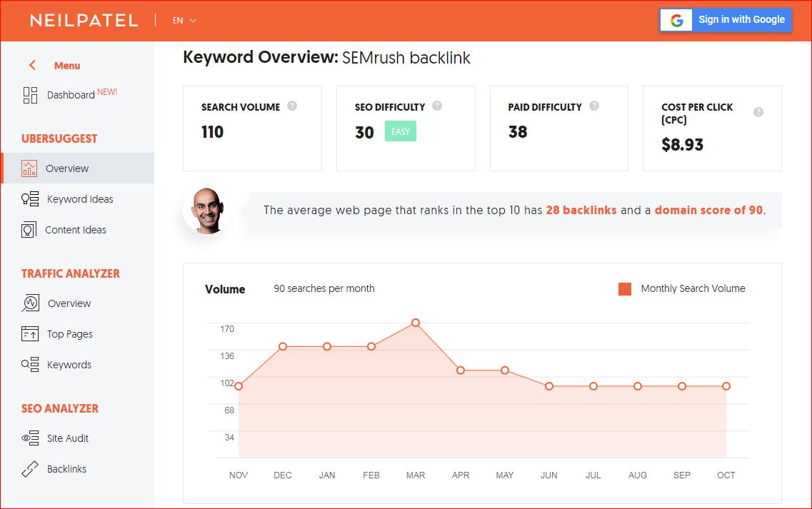Click the '90 searches per month' text
812x509 pixels.
(324, 288)
